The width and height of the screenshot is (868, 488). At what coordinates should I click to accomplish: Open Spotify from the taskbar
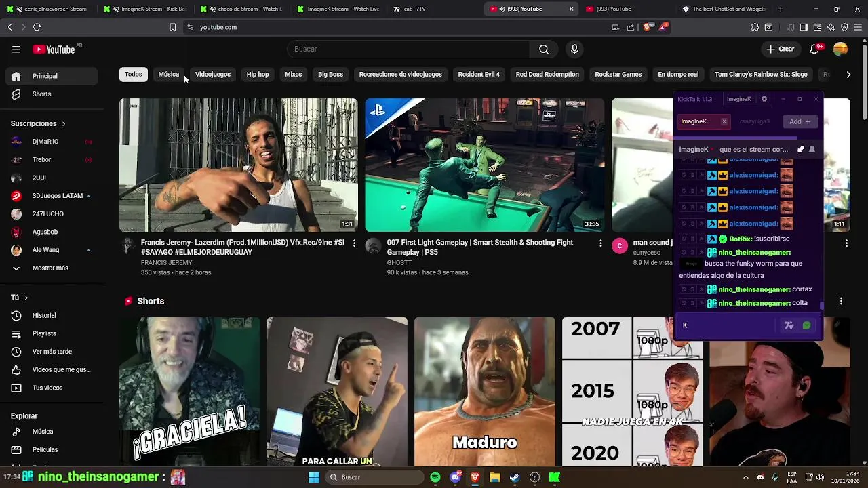click(x=435, y=477)
